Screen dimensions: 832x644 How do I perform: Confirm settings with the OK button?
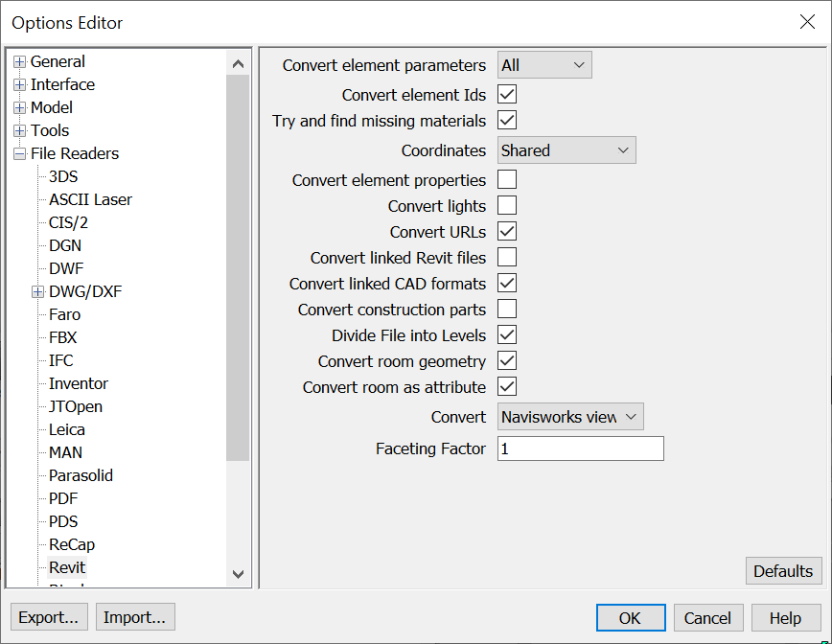tap(630, 617)
